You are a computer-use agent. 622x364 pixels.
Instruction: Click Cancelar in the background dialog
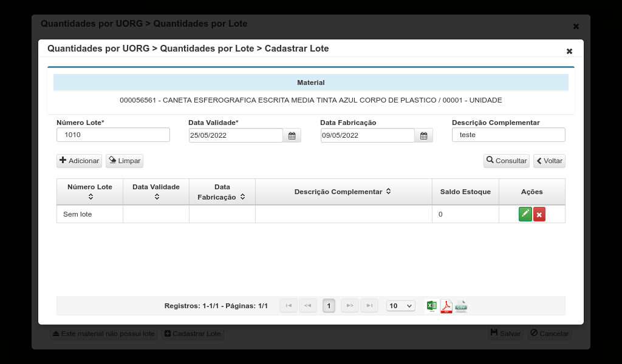coord(549,334)
